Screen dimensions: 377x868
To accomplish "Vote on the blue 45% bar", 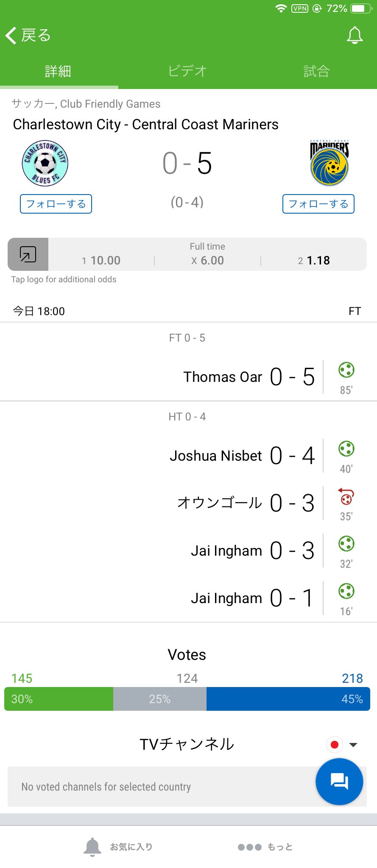I will [288, 699].
